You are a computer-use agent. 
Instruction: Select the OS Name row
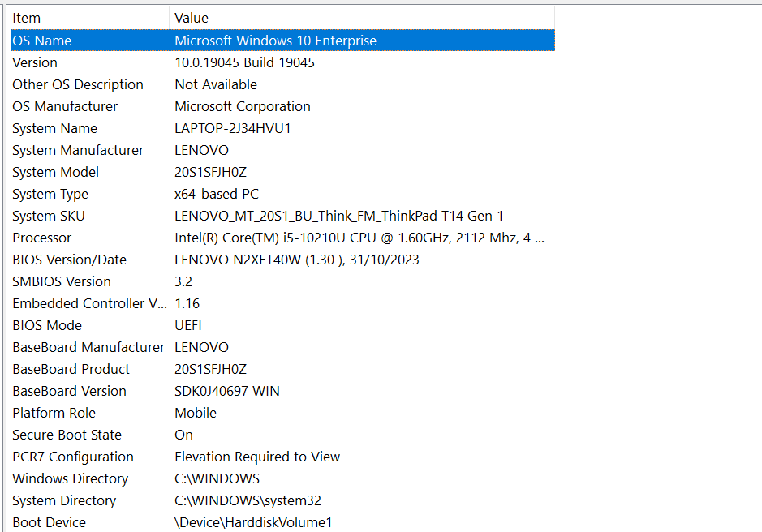[282, 41]
